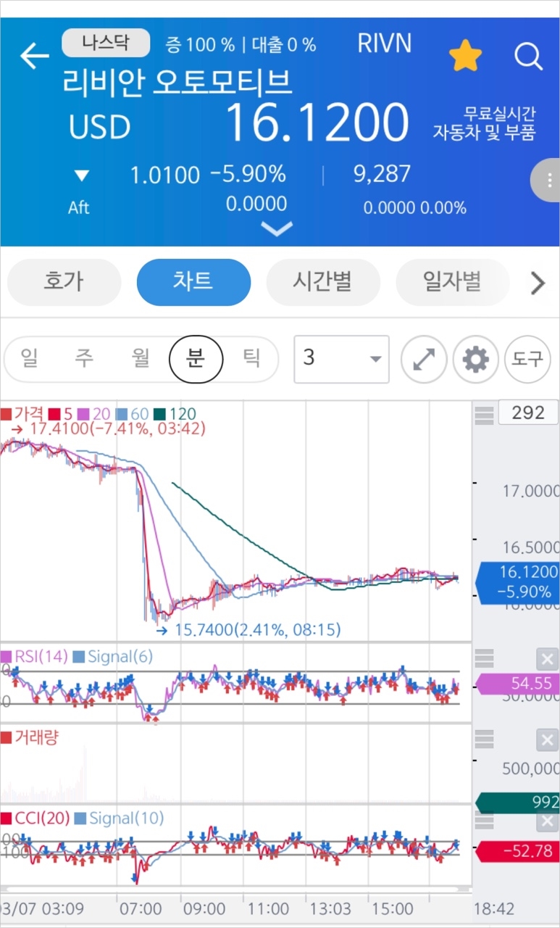Click the Aft after-hours label
Image resolution: width=560 pixels, height=928 pixels.
(79, 207)
